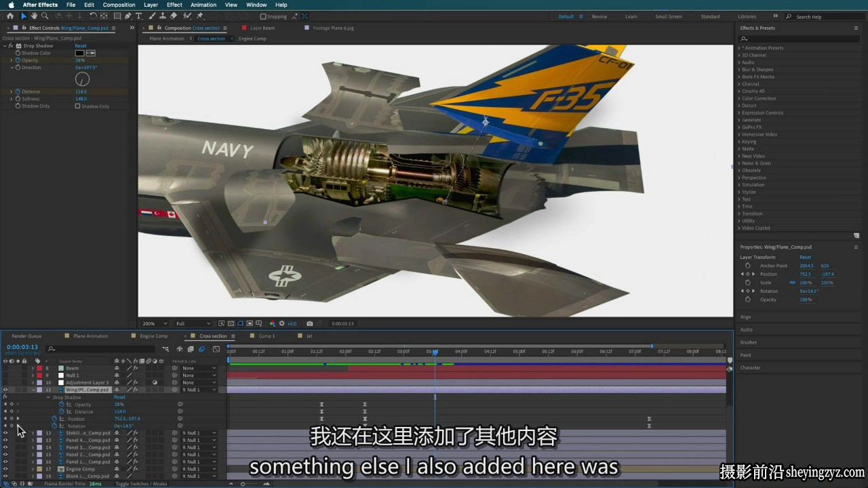Click the shadow color eyedropper icon
The image size is (868, 488).
click(x=91, y=53)
